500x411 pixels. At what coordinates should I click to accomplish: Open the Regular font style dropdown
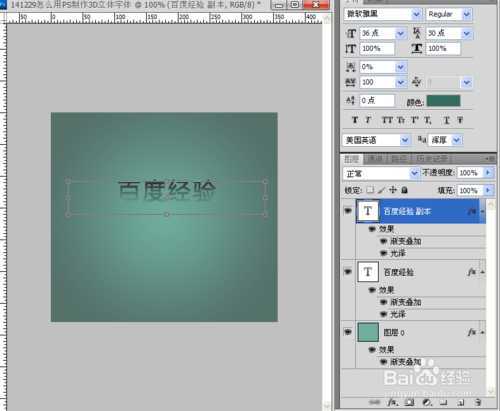point(467,14)
